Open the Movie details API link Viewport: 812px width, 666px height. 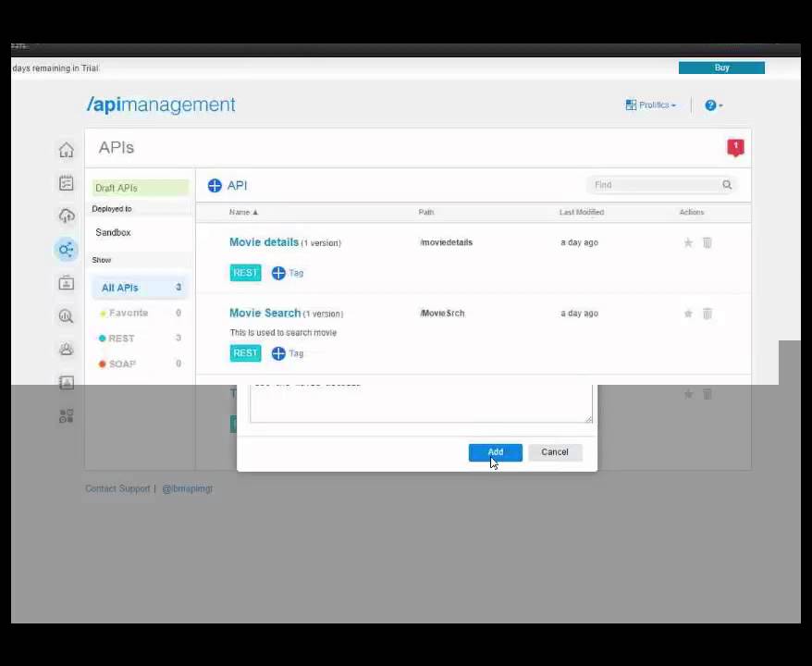(x=265, y=242)
